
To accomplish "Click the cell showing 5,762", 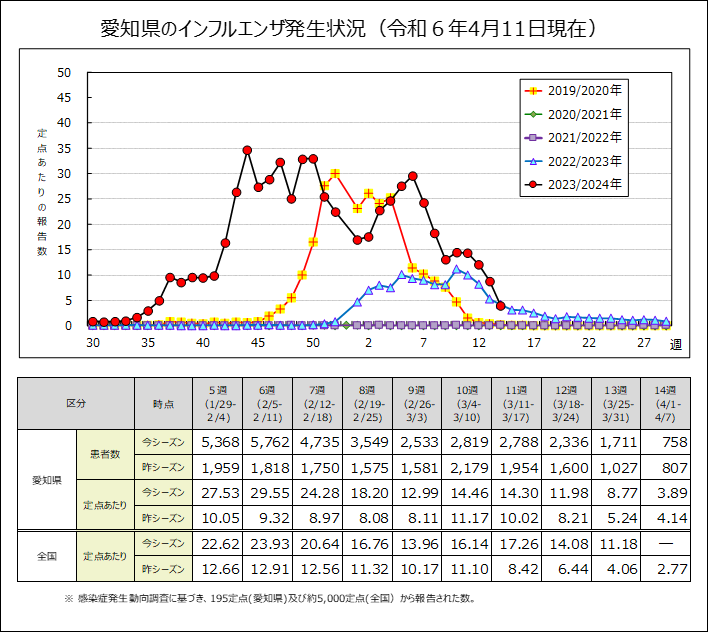I will pyautogui.click(x=268, y=442).
